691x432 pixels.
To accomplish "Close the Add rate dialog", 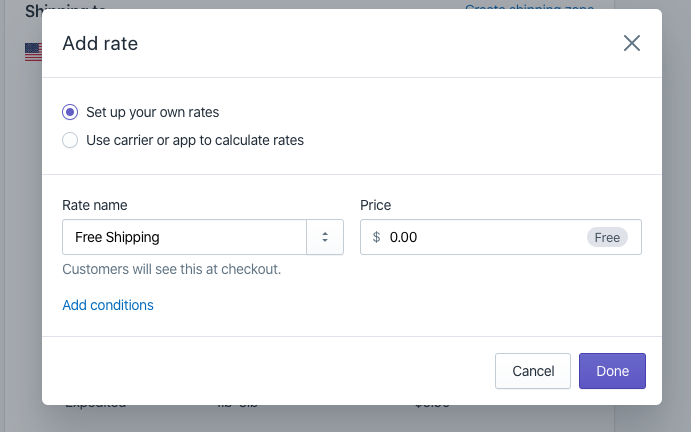I will 632,43.
